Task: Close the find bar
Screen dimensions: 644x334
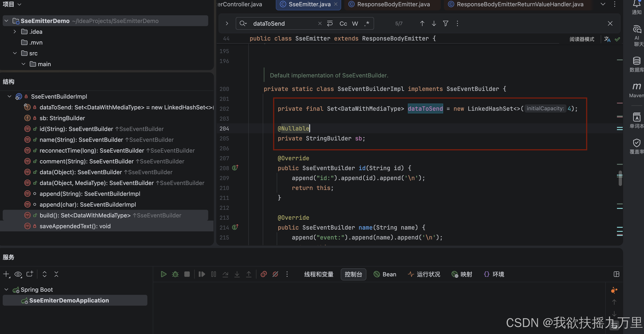Action: [x=610, y=23]
